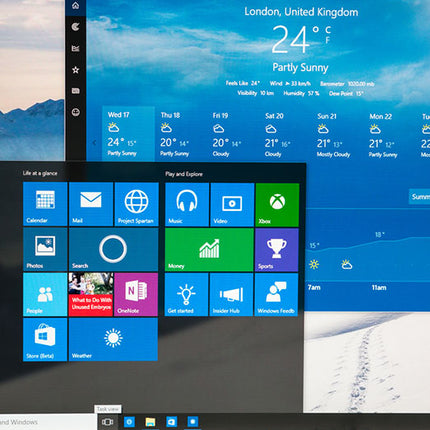Click the Play and Explore group heading
This screenshot has width=430, height=430.
tap(184, 174)
